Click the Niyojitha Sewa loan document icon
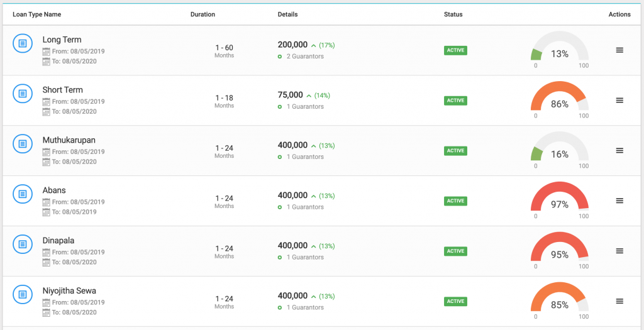The image size is (644, 330). pyautogui.click(x=23, y=294)
